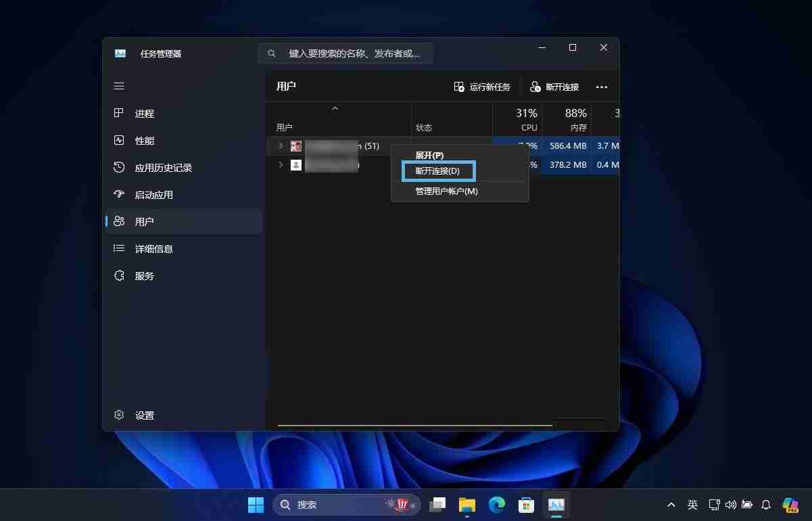Click the hamburger navigation menu icon
Screen dimensions: 812x521
[x=119, y=86]
